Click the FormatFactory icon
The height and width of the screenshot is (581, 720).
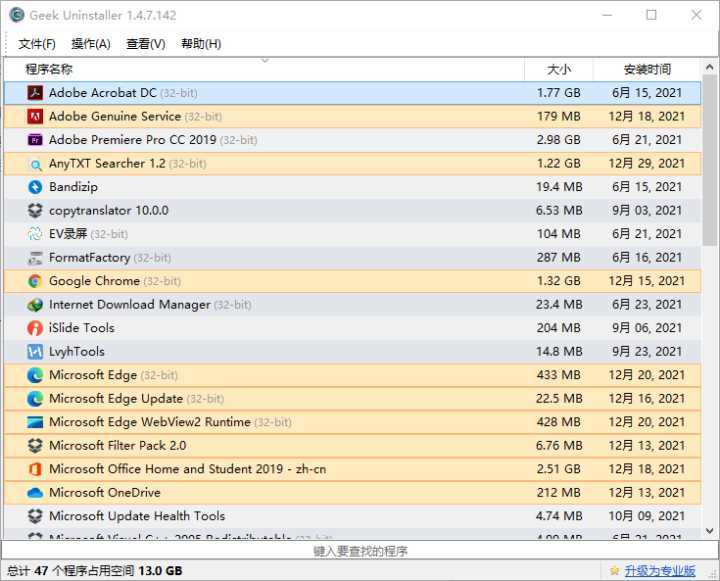pos(35,258)
